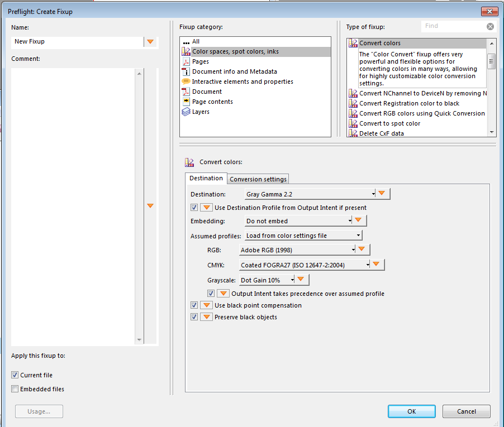Toggle Output Intent takes precedence checkbox
Image resolution: width=504 pixels, height=427 pixels.
(x=211, y=294)
